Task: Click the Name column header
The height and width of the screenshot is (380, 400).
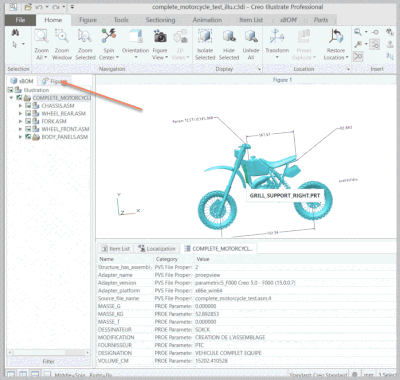Action: point(125,259)
